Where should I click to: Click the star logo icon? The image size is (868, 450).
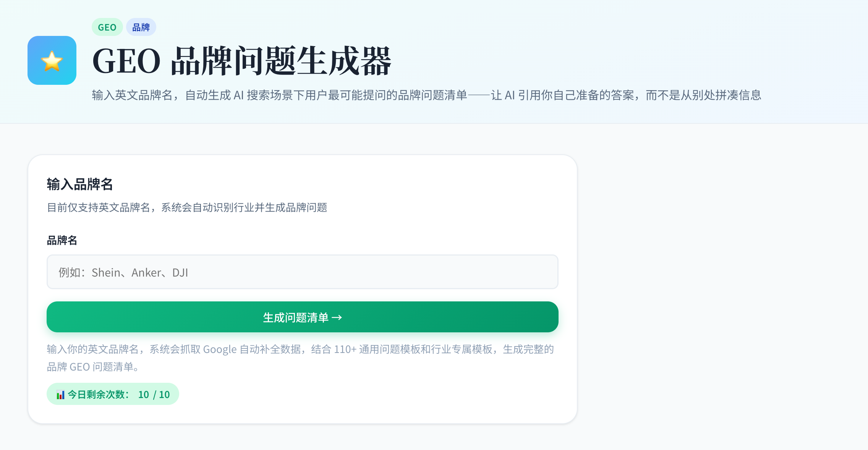(52, 60)
